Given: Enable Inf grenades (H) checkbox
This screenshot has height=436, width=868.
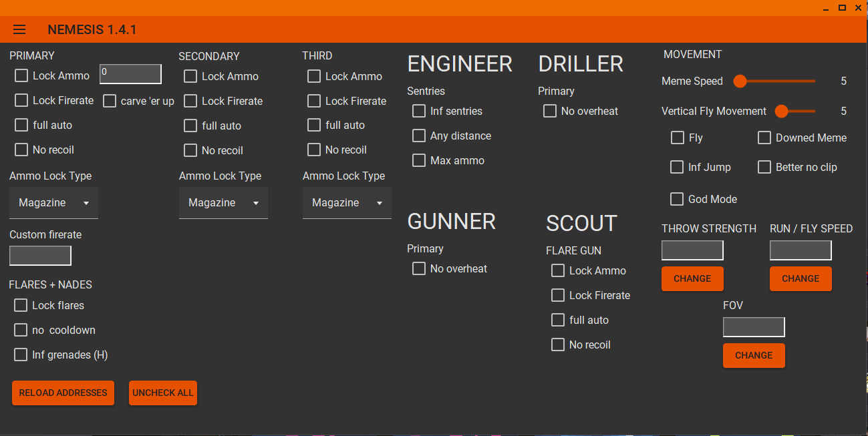Looking at the screenshot, I should click(x=21, y=355).
